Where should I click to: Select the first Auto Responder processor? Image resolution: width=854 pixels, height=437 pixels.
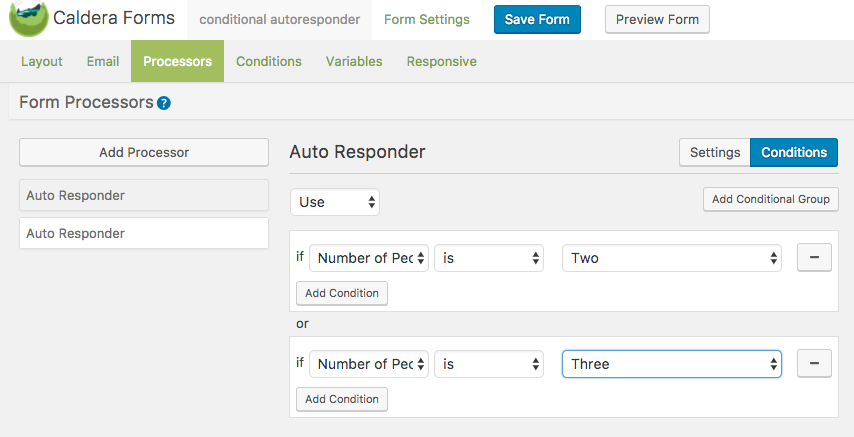coord(144,195)
